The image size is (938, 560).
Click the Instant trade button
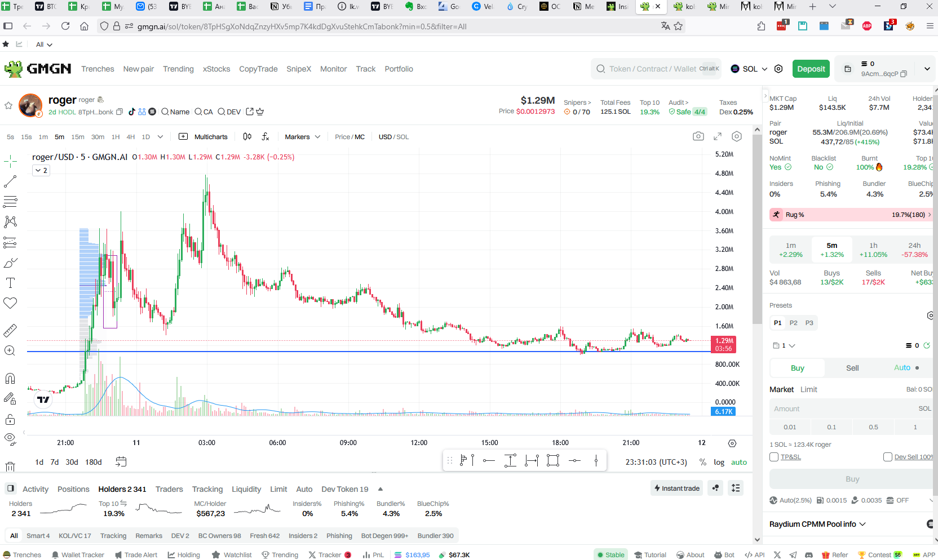coord(677,488)
